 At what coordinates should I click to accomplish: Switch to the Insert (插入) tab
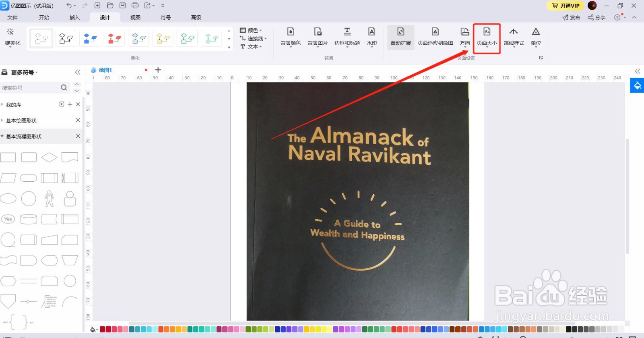[74, 17]
